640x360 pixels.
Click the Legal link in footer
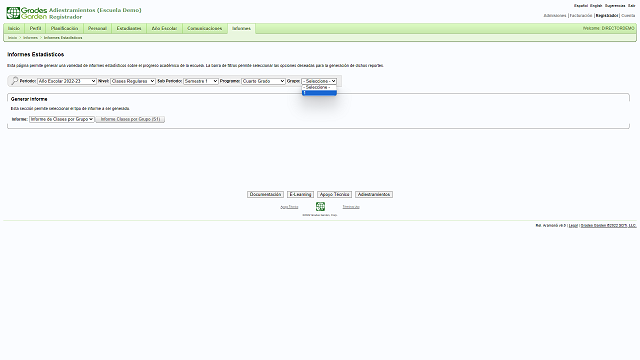click(x=573, y=225)
